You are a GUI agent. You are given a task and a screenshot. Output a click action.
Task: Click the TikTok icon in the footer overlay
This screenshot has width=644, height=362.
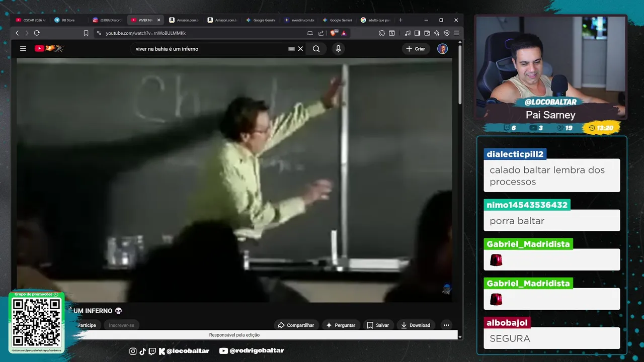(x=142, y=351)
